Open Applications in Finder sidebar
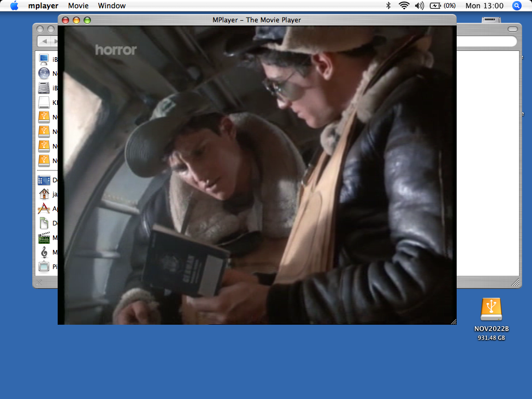The width and height of the screenshot is (532, 399). [44, 208]
